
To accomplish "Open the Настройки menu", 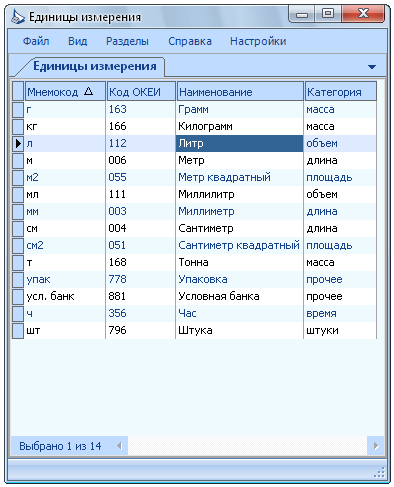I will pos(258,41).
